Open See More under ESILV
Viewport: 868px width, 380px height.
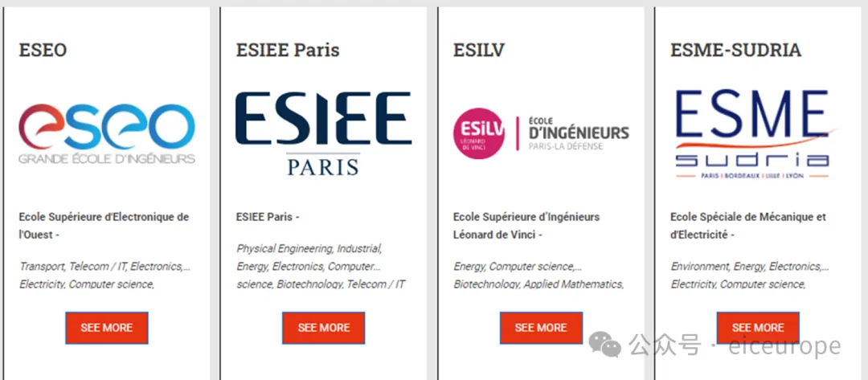541,328
